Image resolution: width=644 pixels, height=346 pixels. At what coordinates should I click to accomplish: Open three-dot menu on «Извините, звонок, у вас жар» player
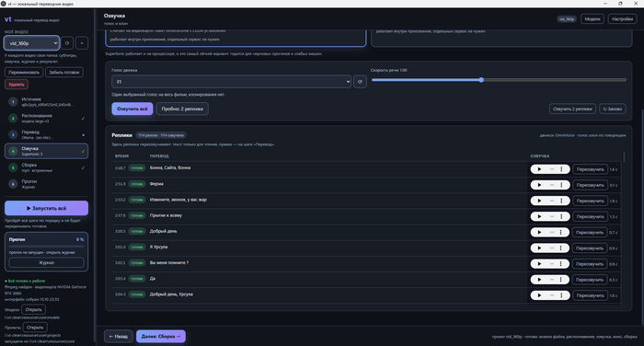(561, 201)
